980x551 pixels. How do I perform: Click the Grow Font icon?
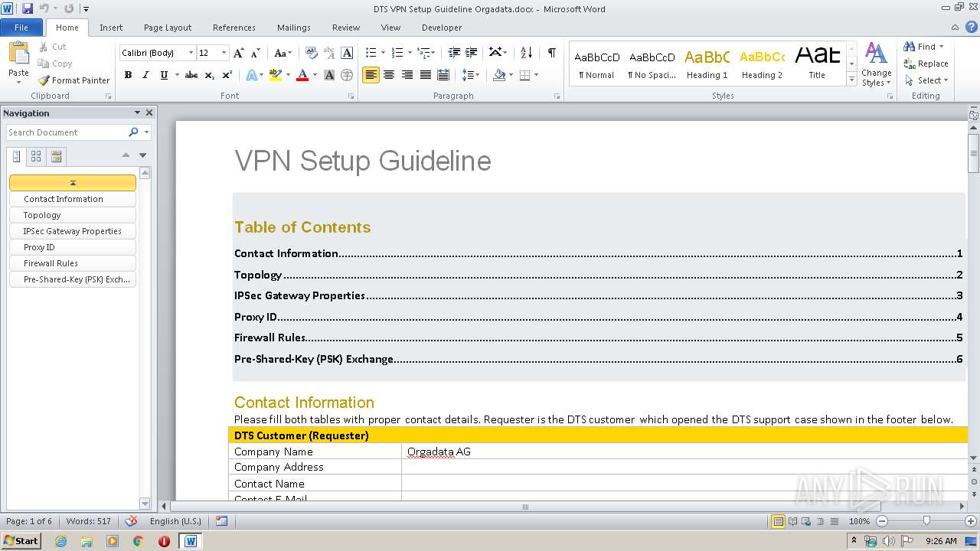[239, 53]
